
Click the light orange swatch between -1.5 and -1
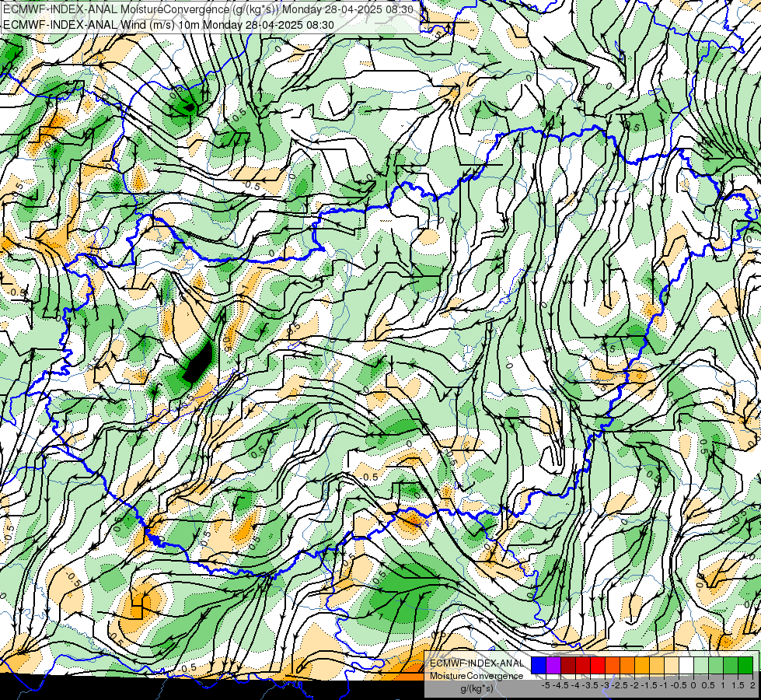[657, 665]
